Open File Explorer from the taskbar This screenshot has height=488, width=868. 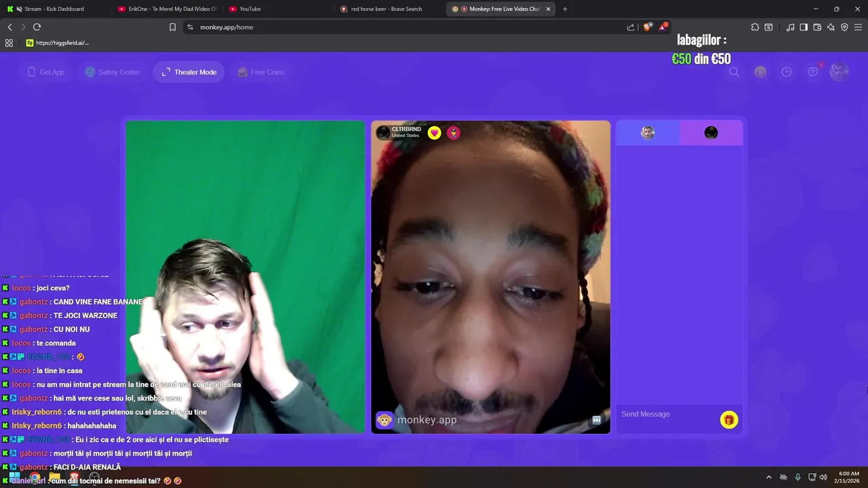(54, 477)
